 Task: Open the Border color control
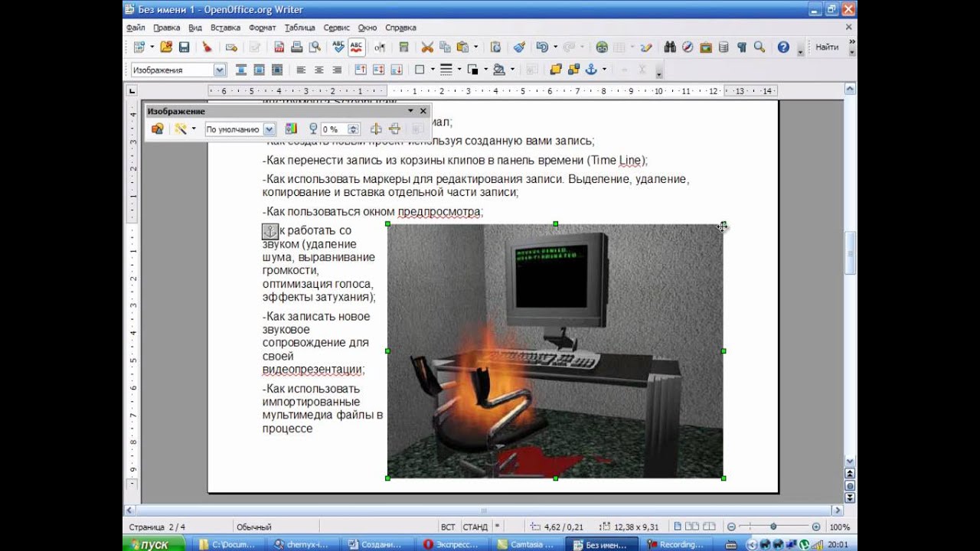click(472, 70)
